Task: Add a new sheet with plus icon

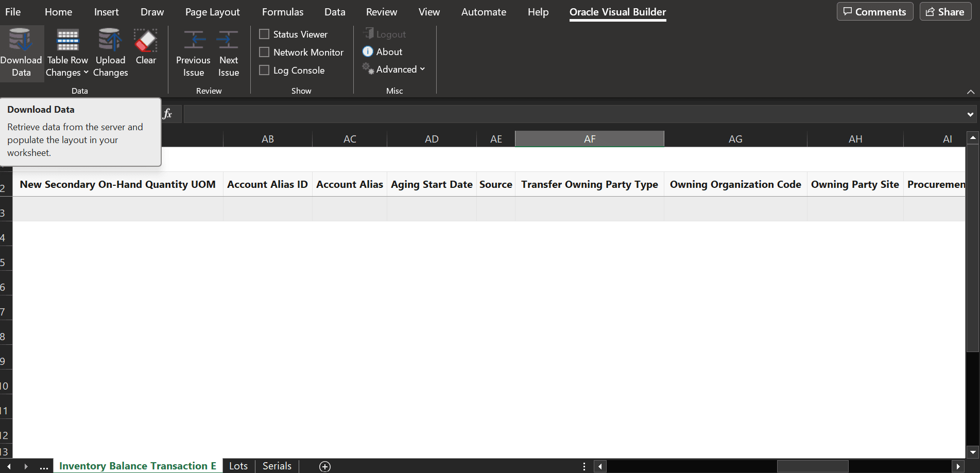Action: tap(325, 466)
